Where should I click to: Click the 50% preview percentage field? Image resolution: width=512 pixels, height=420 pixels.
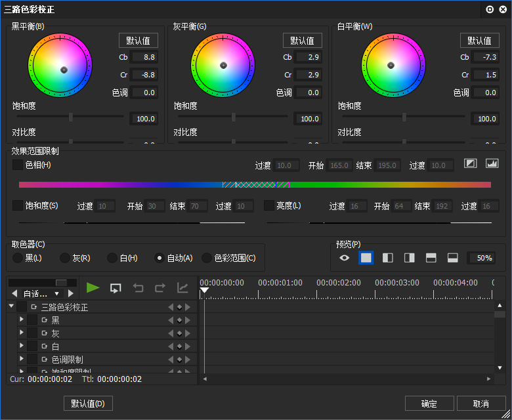coord(481,258)
